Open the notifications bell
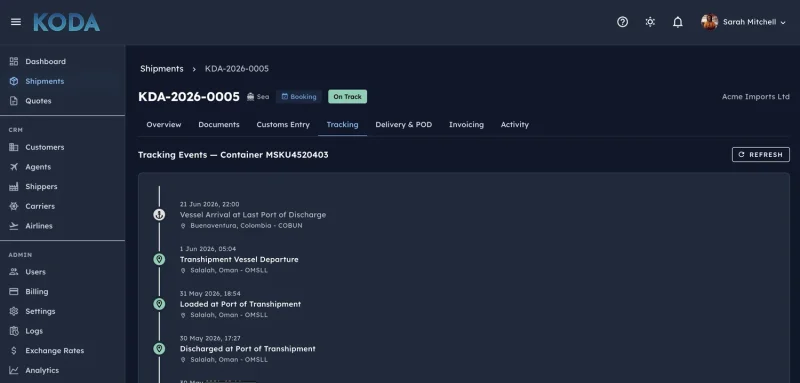The width and height of the screenshot is (800, 383). click(x=678, y=22)
